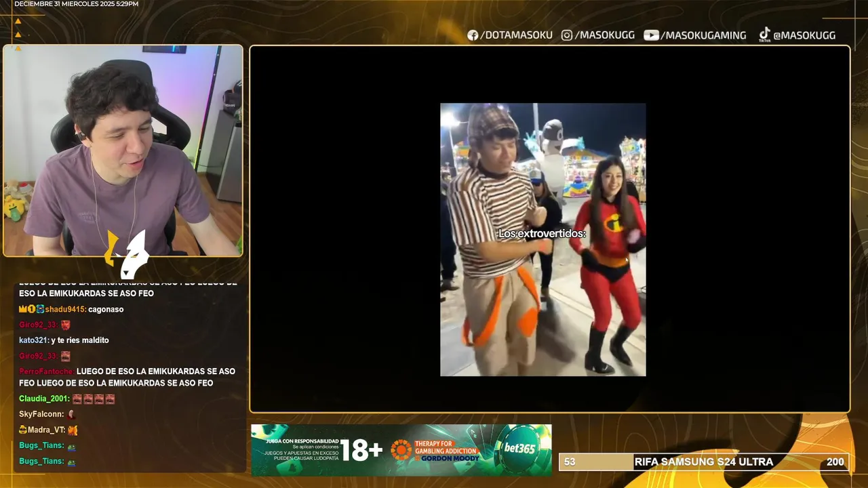Click the bet365 logo in the banner
The width and height of the screenshot is (868, 488).
pyautogui.click(x=520, y=449)
